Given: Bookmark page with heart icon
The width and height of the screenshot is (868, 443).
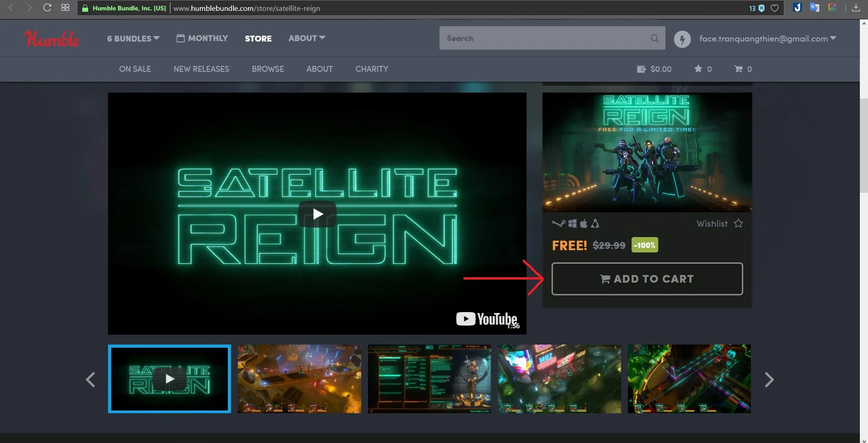Looking at the screenshot, I should (x=774, y=8).
